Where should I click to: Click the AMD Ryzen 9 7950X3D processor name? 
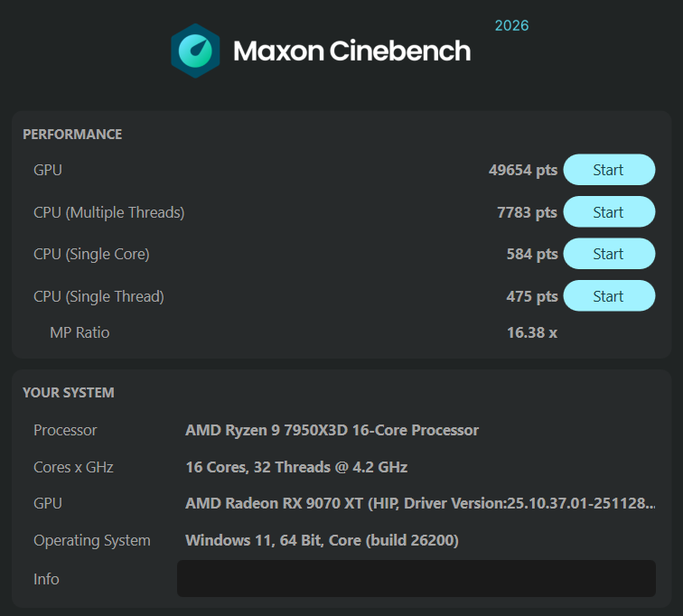click(x=332, y=430)
